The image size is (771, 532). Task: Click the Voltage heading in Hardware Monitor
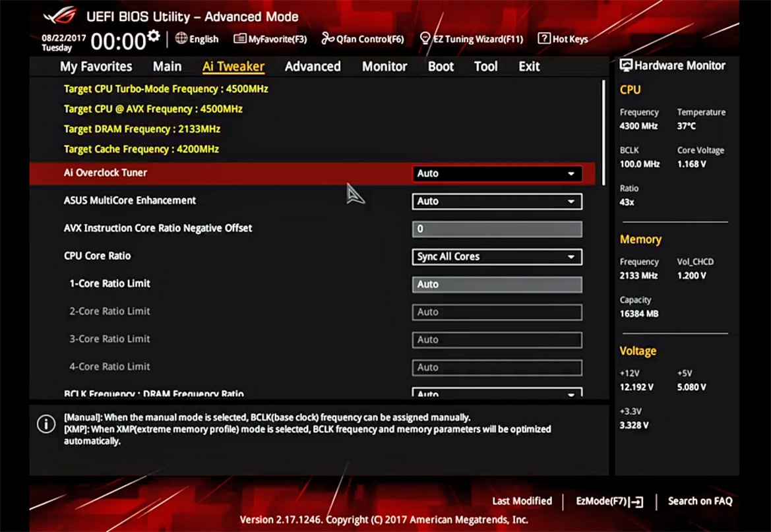(x=638, y=351)
